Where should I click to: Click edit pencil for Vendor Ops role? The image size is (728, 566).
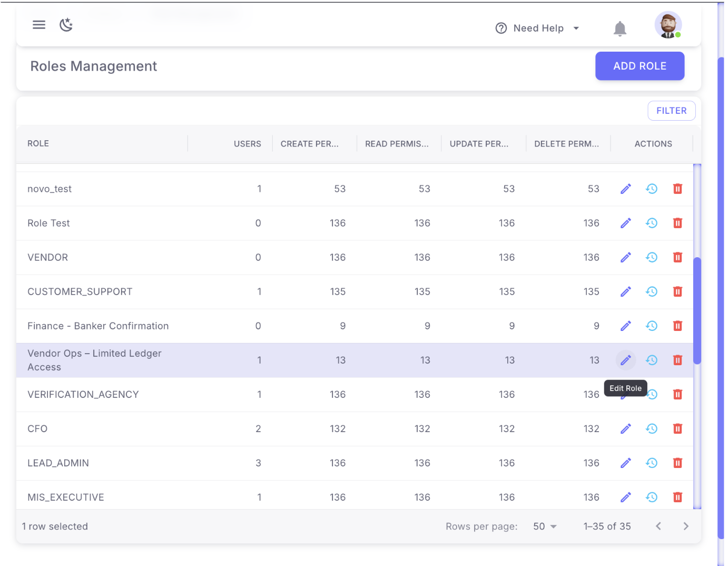[625, 360]
